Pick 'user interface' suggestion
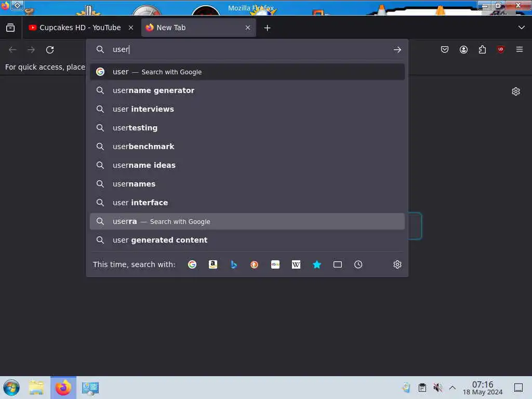Viewport: 532px width, 399px height. tap(247, 203)
